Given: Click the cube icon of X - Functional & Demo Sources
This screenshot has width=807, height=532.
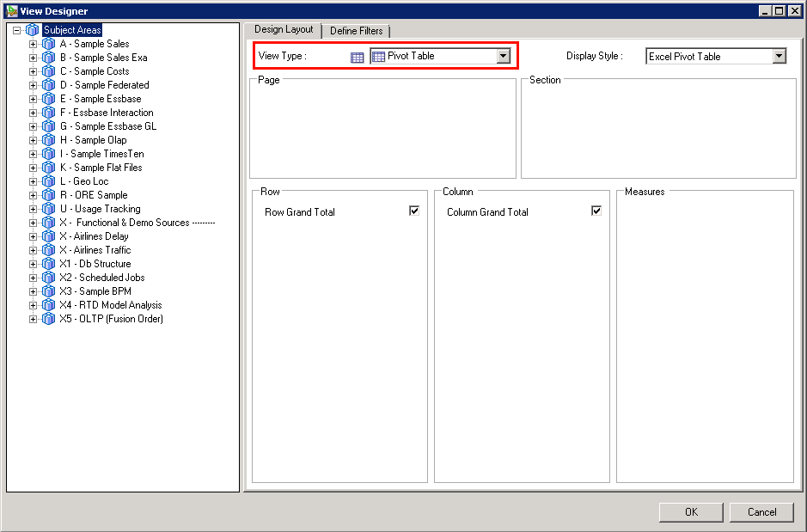Looking at the screenshot, I should coord(48,223).
